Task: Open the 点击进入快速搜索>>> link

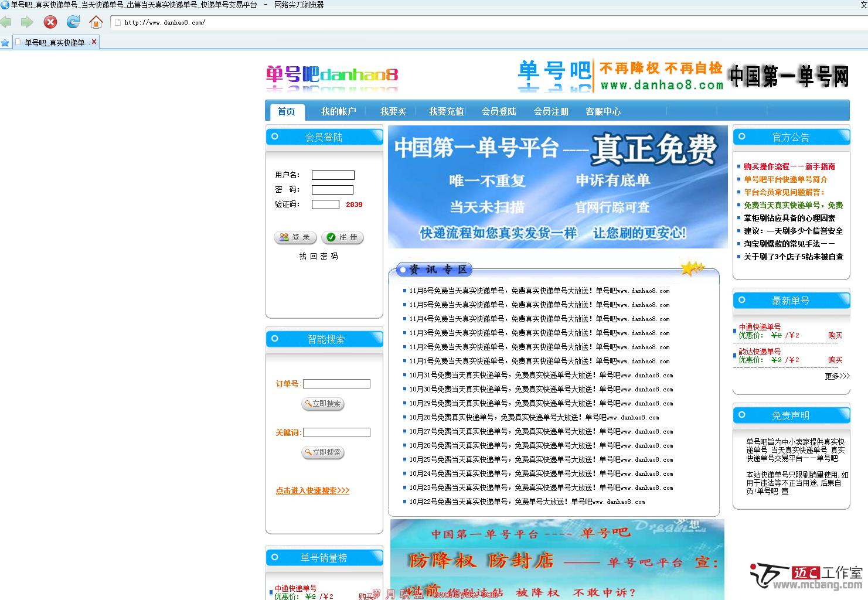Action: [312, 490]
